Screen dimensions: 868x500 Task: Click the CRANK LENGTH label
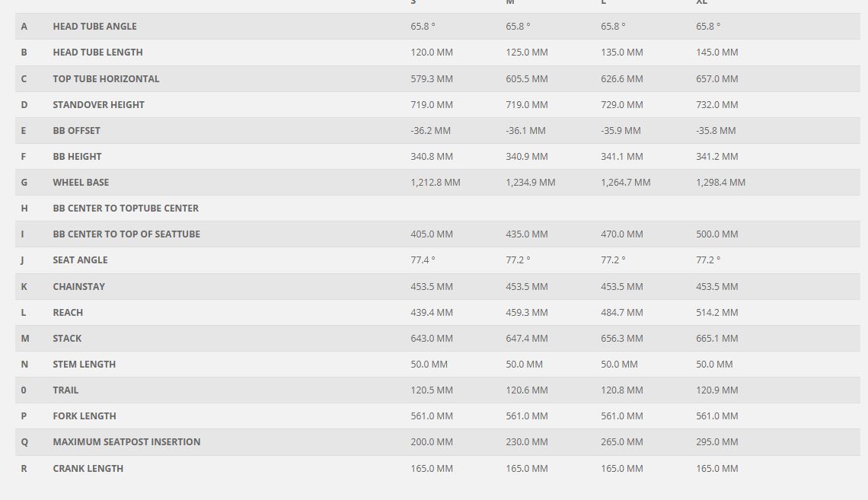click(88, 469)
